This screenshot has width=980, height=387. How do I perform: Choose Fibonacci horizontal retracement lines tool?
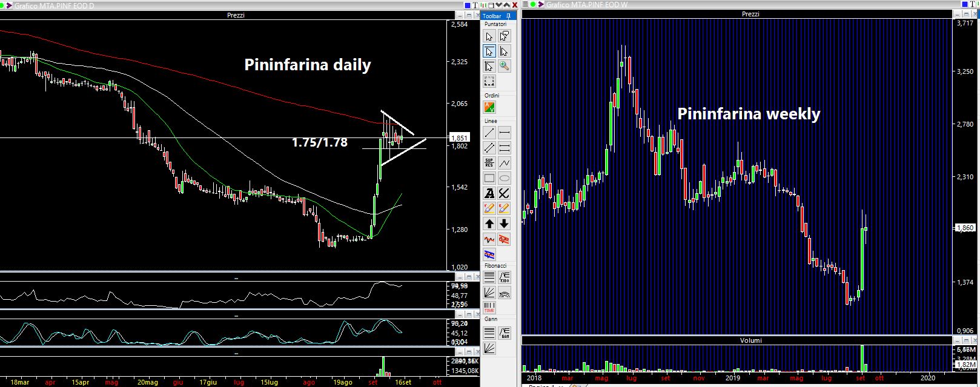[489, 277]
